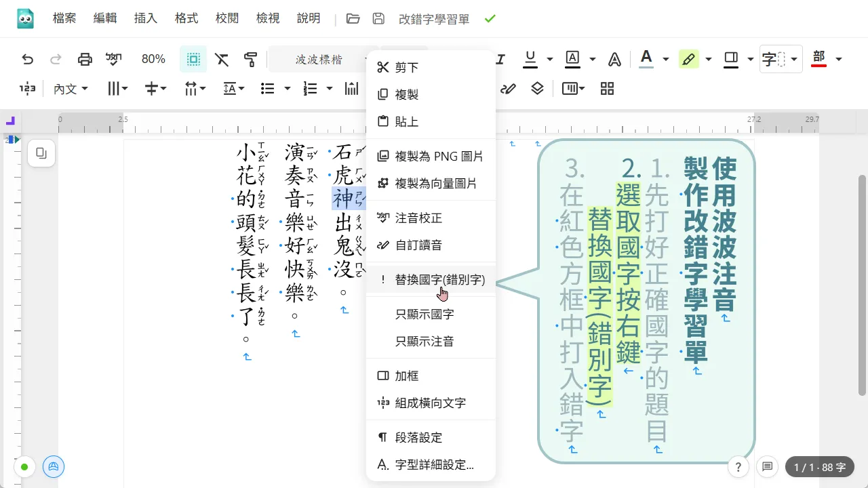Click the page panel icon at top left

coord(41,153)
